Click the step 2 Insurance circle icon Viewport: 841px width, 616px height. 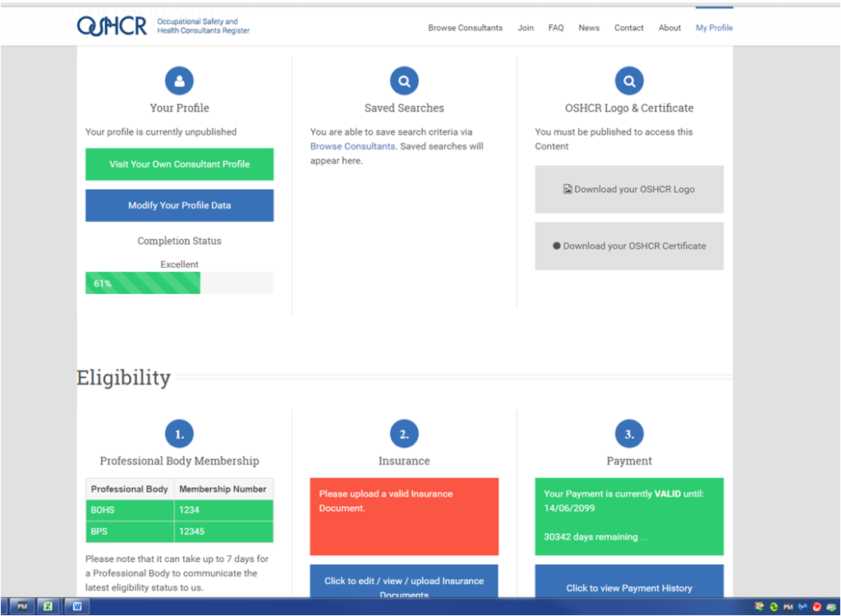coord(404,434)
